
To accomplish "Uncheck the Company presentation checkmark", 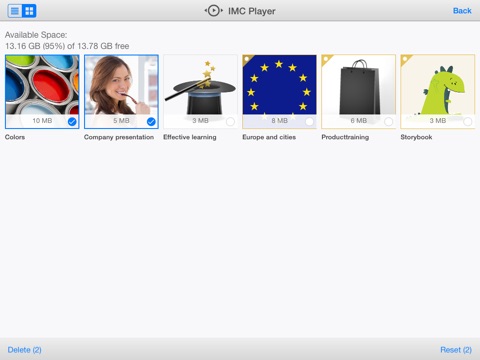I will (151, 122).
